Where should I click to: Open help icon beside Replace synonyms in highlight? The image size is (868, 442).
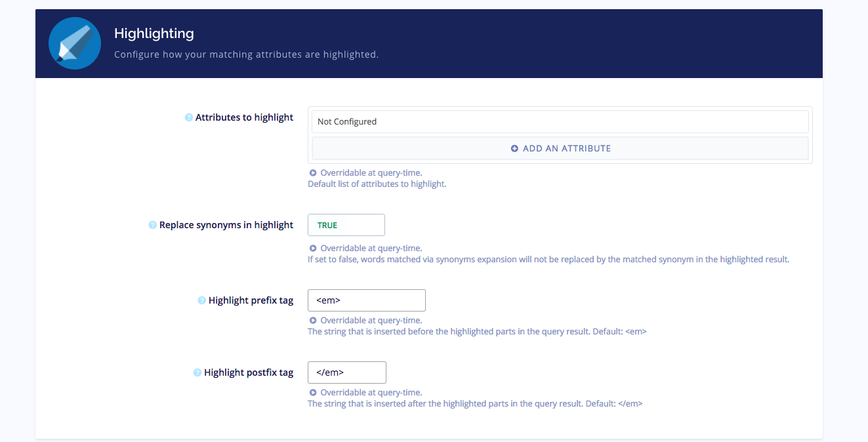pyautogui.click(x=153, y=225)
